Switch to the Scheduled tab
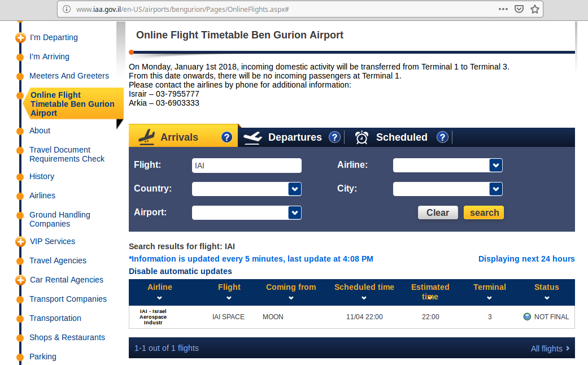The height and width of the screenshot is (365, 588). 401,137
